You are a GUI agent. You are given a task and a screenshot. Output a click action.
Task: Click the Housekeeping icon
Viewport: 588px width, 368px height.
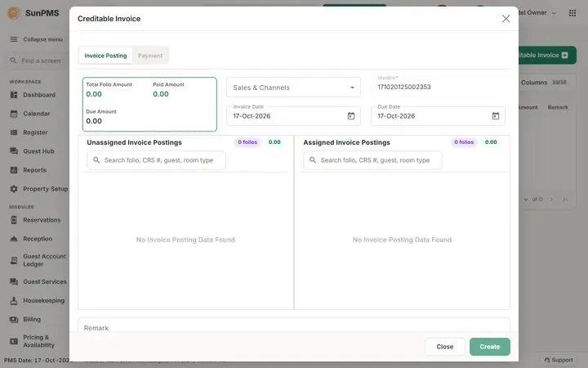14,300
